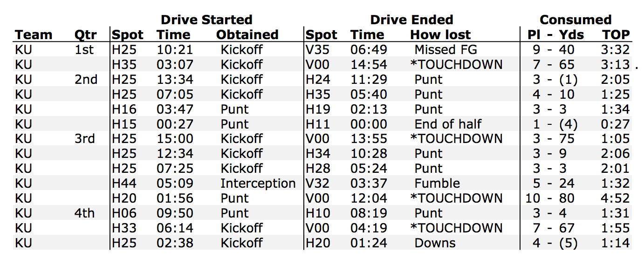Screen dimensions: 644x259
Task: Click the '2nd' quarter label
Action: click(x=86, y=80)
